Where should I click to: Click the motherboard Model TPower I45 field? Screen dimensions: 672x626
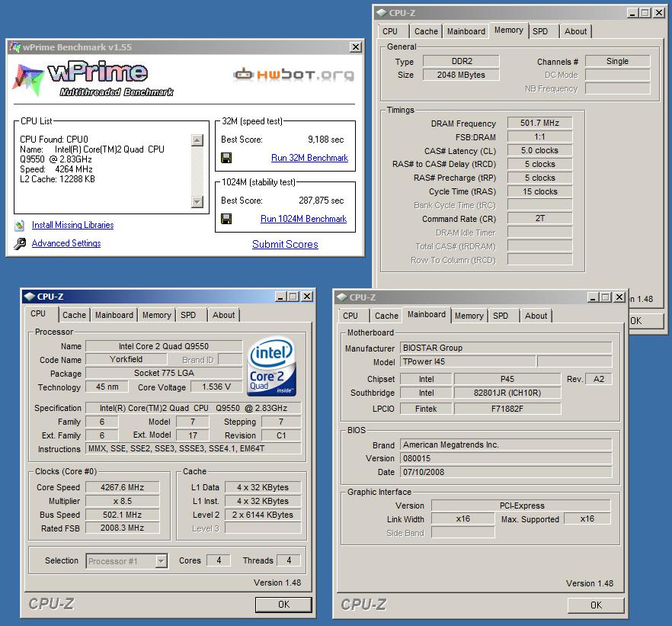(468, 362)
